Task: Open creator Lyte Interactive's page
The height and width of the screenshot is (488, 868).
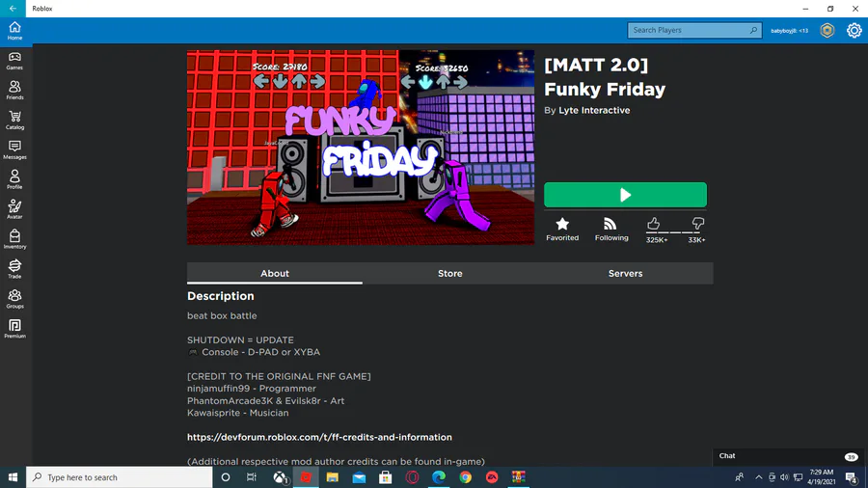Action: pos(594,110)
